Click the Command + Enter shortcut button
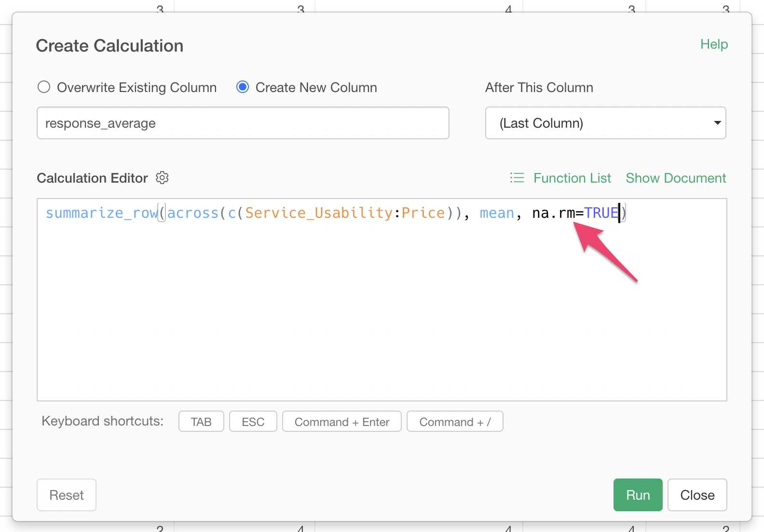Viewport: 764px width, 532px height. pyautogui.click(x=341, y=422)
